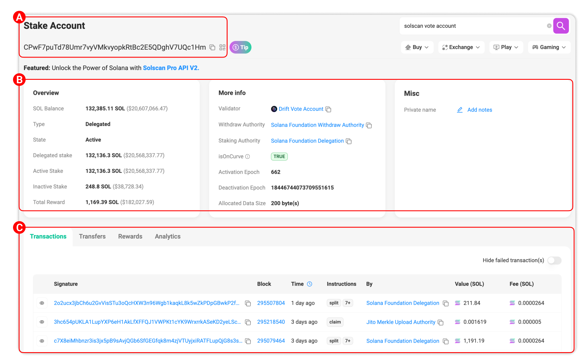The height and width of the screenshot is (364, 588).
Task: Open block 295218540
Action: click(x=271, y=322)
